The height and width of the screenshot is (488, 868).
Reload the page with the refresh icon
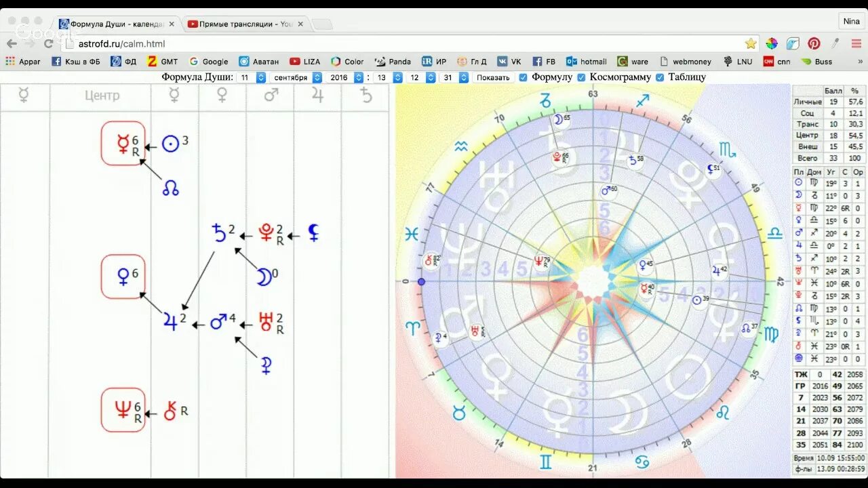[48, 43]
